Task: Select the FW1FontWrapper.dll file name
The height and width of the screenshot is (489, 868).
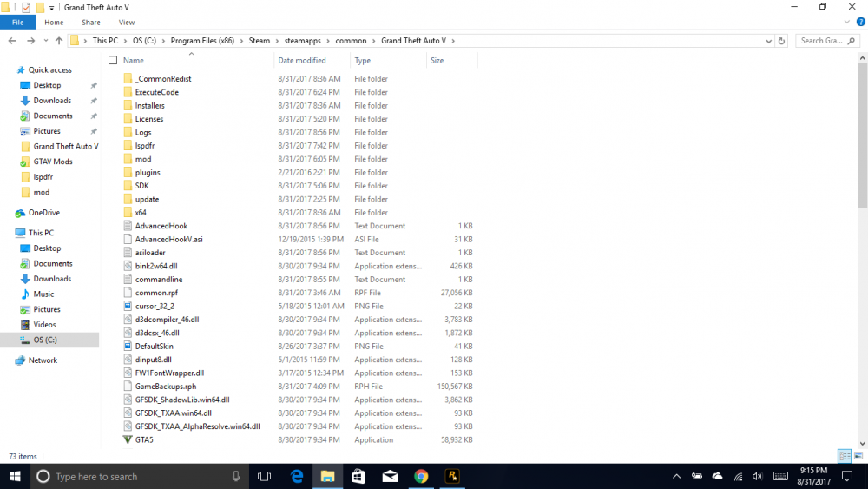Action: pyautogui.click(x=169, y=373)
